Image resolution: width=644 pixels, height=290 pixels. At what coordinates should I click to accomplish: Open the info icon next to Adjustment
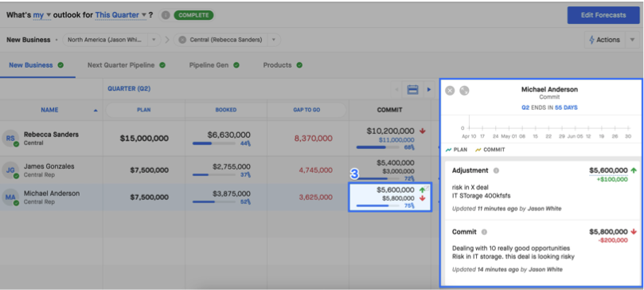[x=496, y=170]
